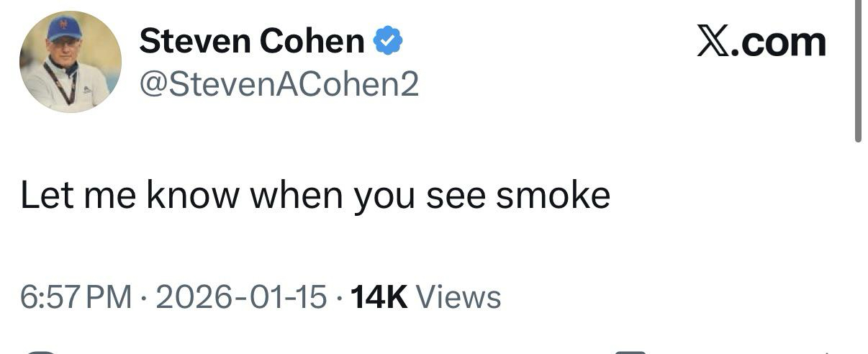The height and width of the screenshot is (354, 868).
Task: Open the 14K view count
Action: tap(378, 297)
